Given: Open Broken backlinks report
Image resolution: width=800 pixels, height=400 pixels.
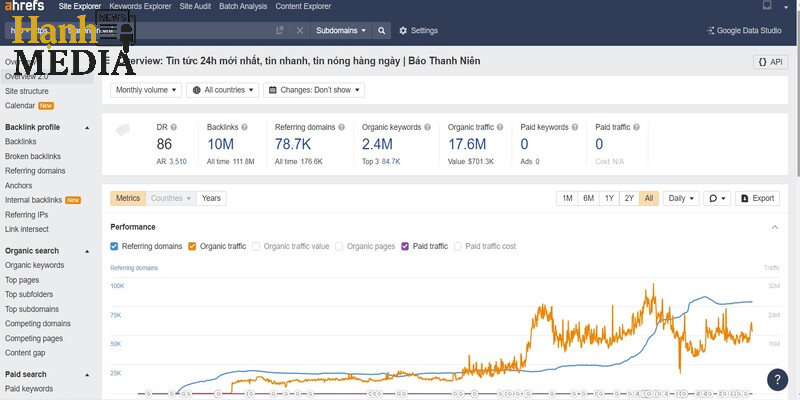Looking at the screenshot, I should (x=33, y=157).
